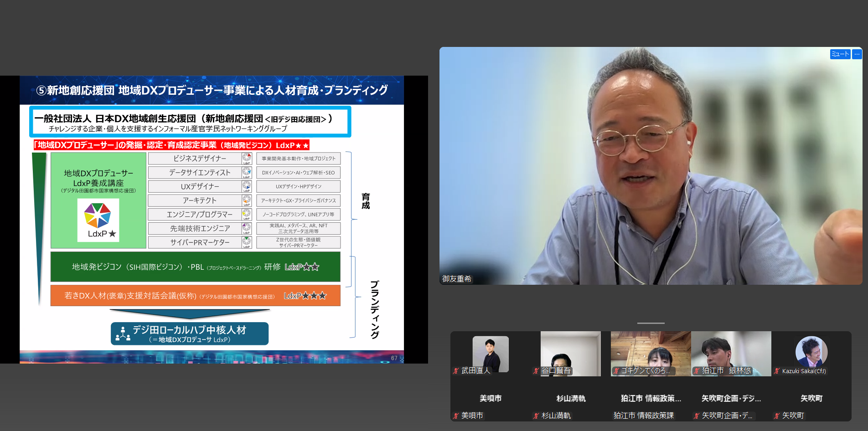Viewport: 868px width, 431px height.
Task: Click the vertical ブランディング label
Action: tap(375, 309)
